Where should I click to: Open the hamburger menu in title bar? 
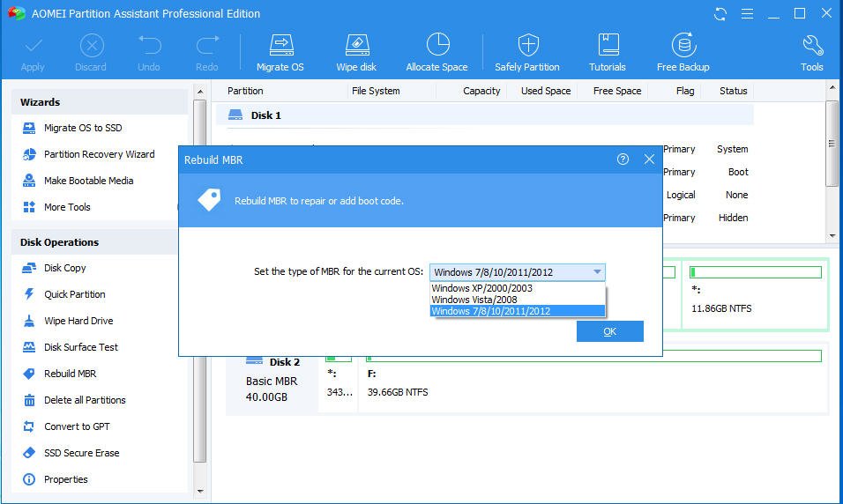(x=747, y=14)
